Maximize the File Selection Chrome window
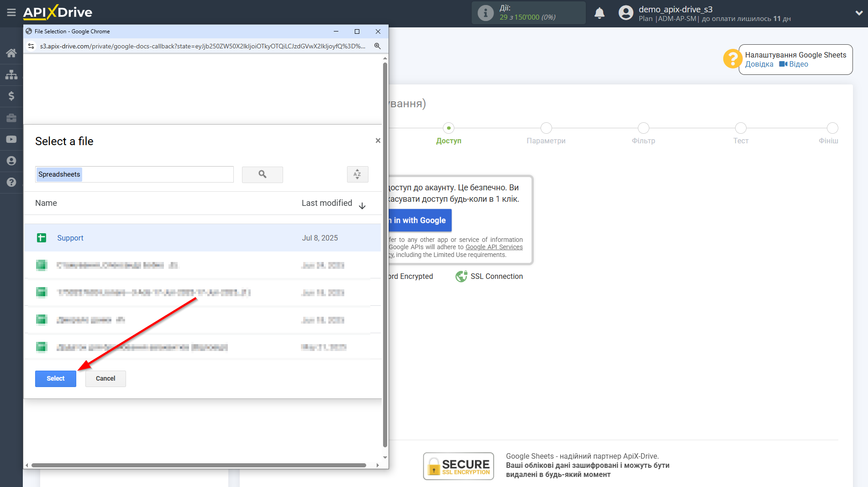 coord(357,31)
